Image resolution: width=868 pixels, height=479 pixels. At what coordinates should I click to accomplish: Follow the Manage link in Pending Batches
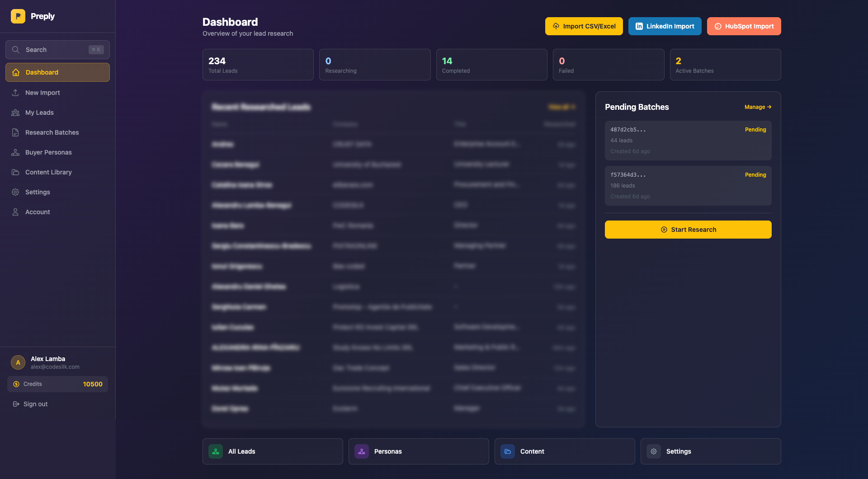coord(758,107)
